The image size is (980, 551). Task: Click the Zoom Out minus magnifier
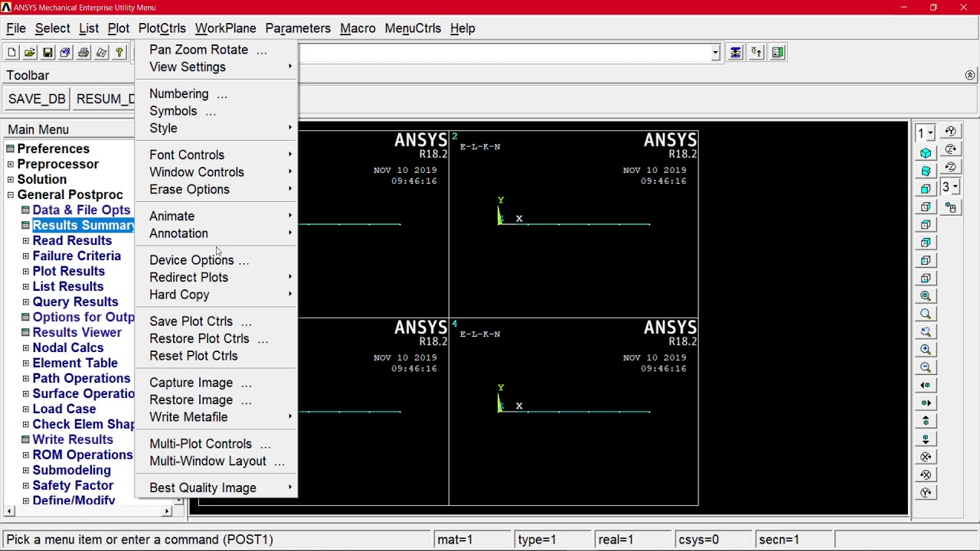tap(926, 367)
